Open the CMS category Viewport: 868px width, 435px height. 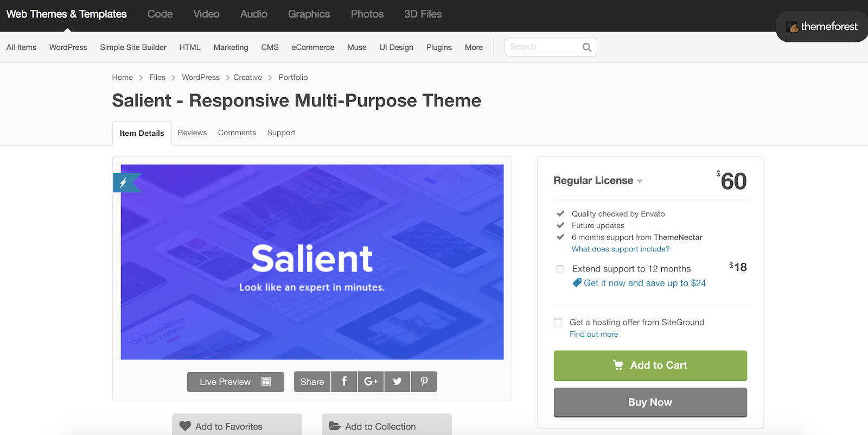pyautogui.click(x=270, y=47)
